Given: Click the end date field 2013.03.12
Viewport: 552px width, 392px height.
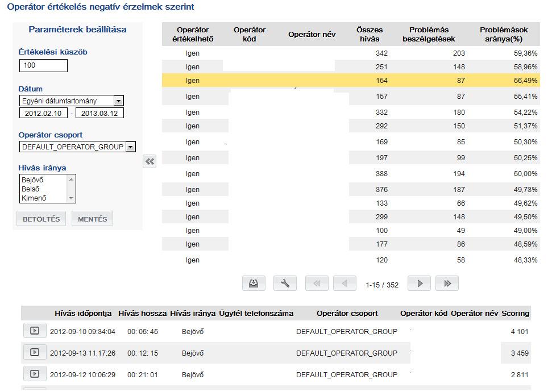Looking at the screenshot, I should [x=99, y=113].
